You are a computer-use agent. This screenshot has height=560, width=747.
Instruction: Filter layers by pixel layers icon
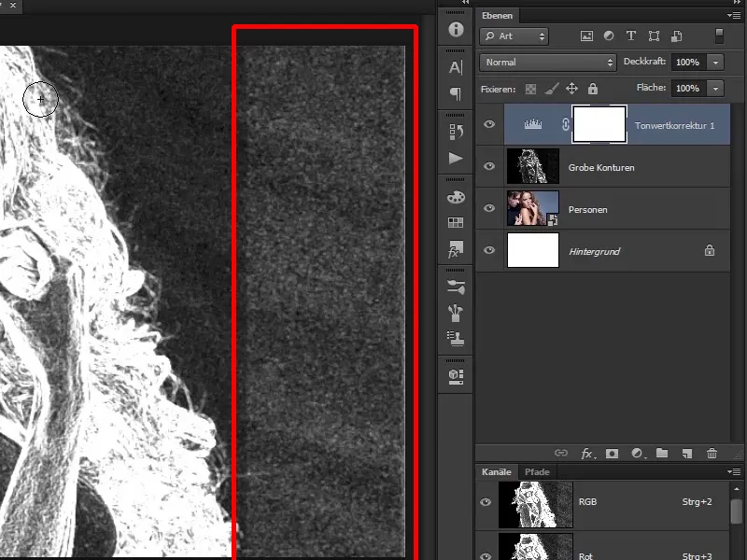pos(586,36)
